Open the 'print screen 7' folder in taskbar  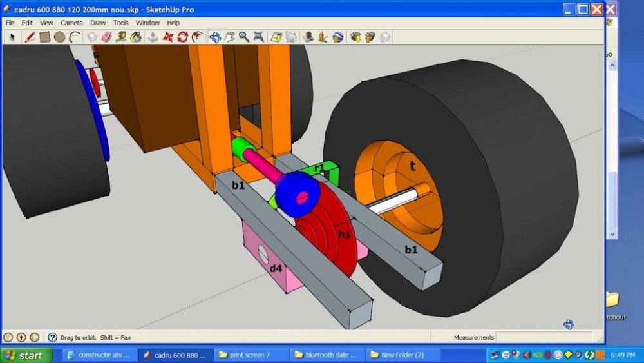coord(252,355)
